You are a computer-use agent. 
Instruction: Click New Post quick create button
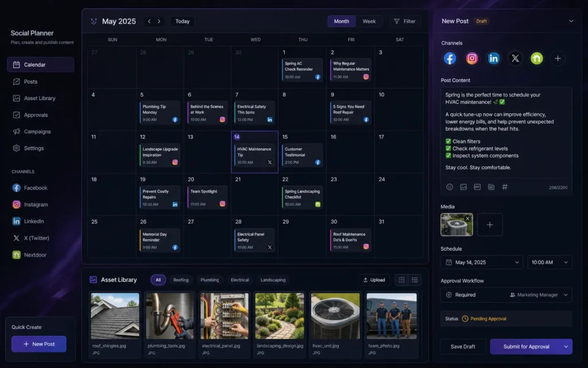[39, 344]
